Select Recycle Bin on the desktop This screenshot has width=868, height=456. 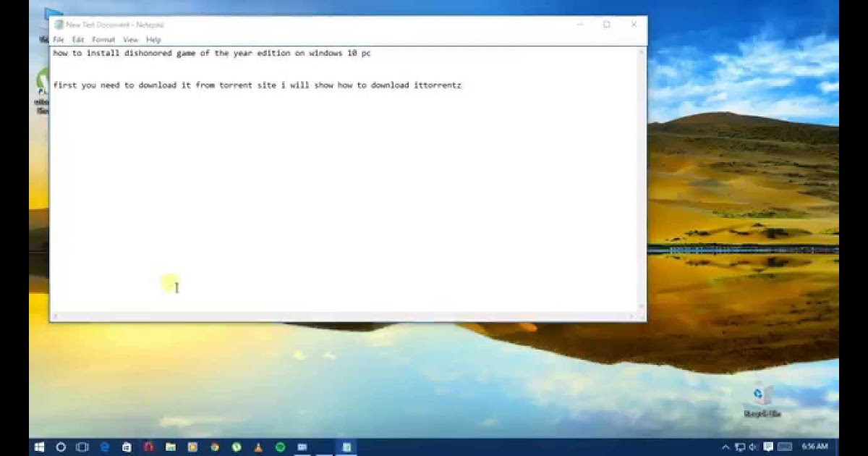762,400
